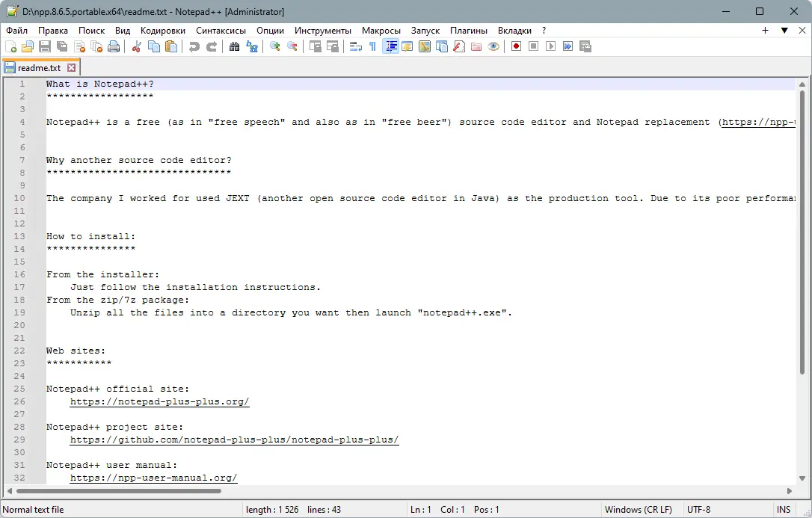Create a new document via toolbar
Viewport: 812px width, 518px height.
10,46
